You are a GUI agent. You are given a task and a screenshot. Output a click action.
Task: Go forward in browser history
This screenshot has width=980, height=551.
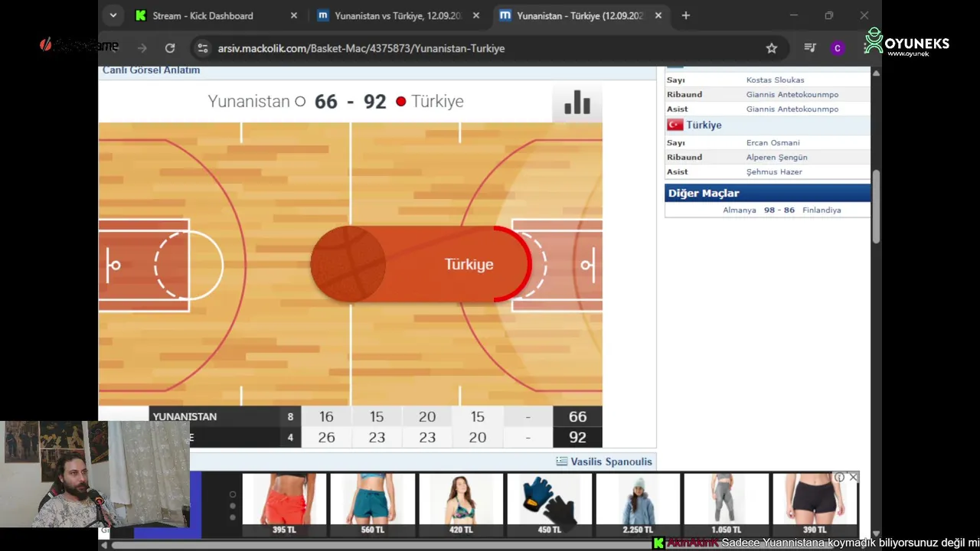coord(142,48)
